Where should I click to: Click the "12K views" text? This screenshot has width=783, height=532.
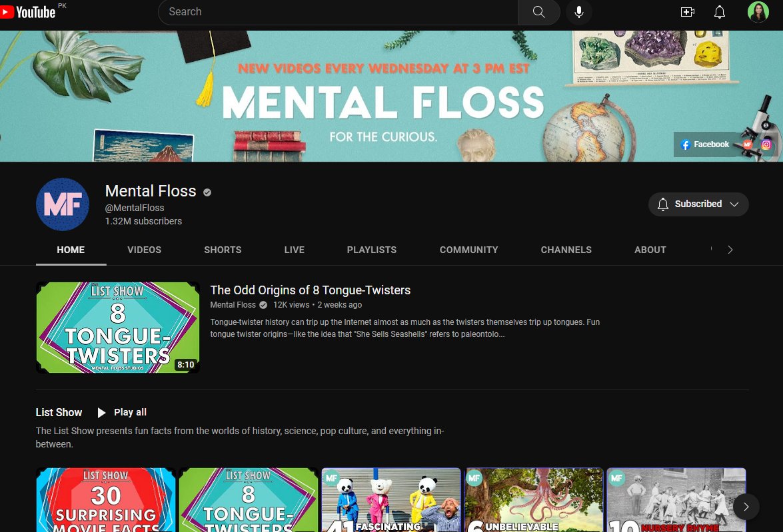291,305
